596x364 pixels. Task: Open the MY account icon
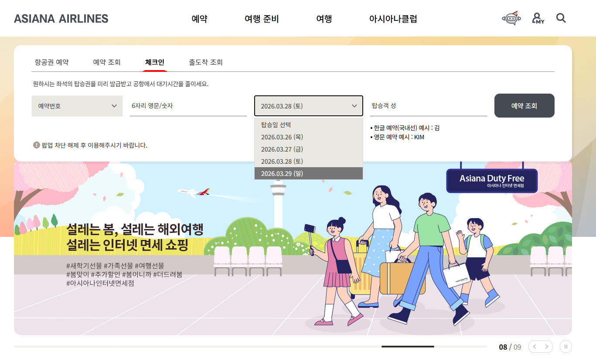[538, 18]
